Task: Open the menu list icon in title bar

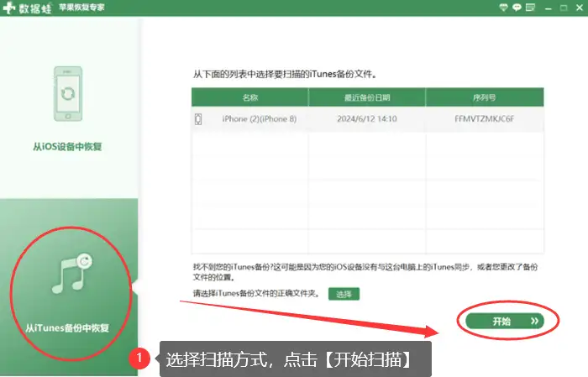Action: coord(530,8)
